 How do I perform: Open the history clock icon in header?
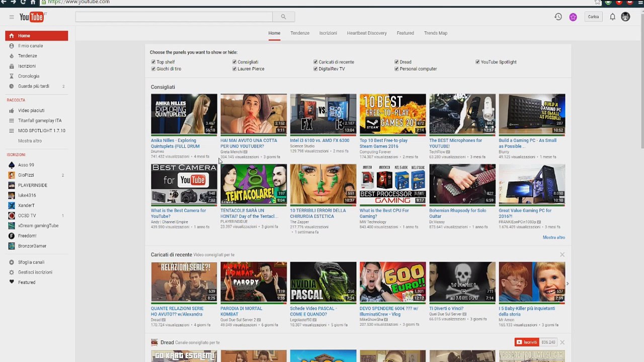558,17
